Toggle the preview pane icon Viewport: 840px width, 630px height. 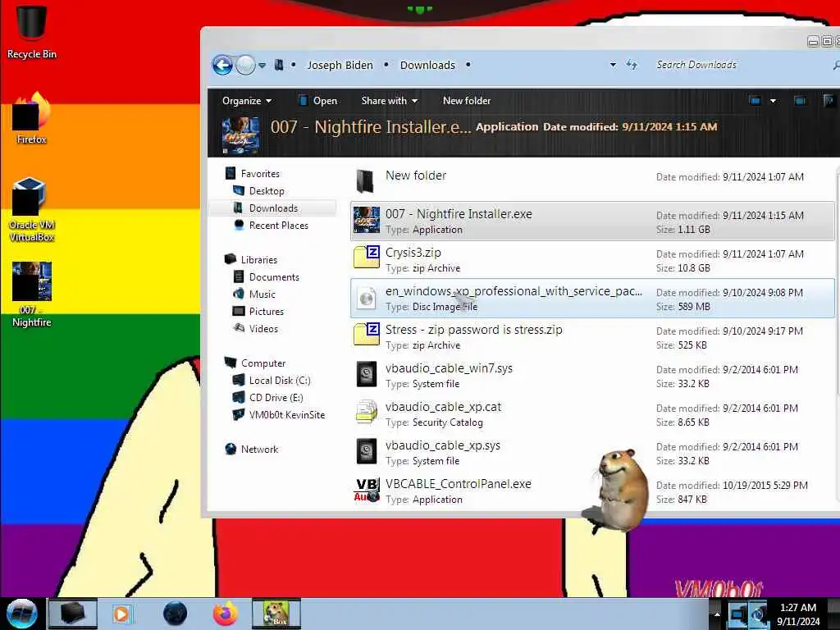(x=800, y=101)
